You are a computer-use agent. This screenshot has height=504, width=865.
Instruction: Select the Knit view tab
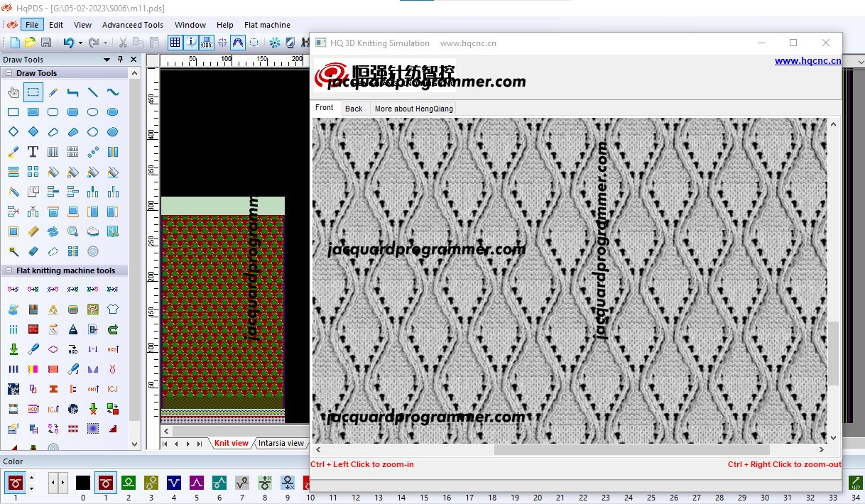point(232,443)
